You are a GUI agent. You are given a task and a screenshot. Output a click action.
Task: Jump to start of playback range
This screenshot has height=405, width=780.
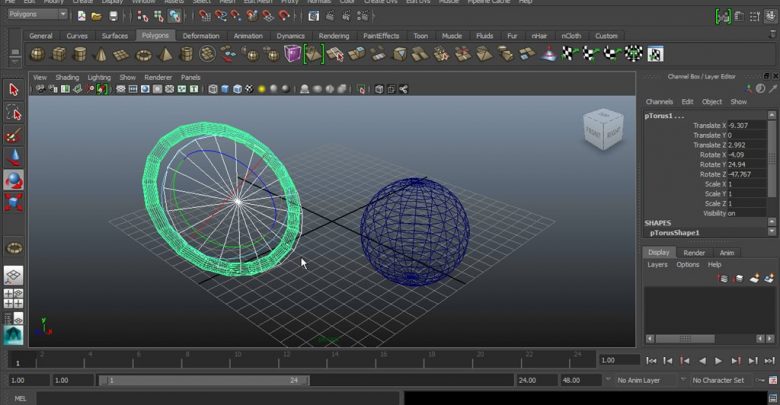point(652,360)
